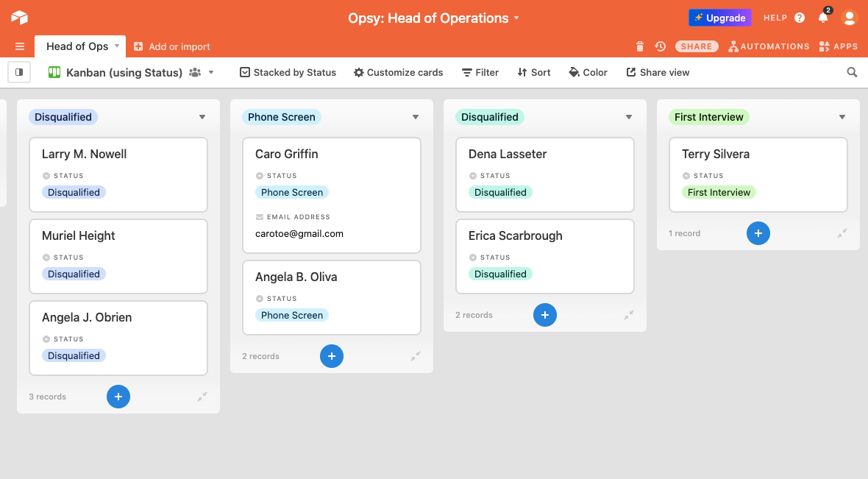Open Customize cards options

(399, 72)
